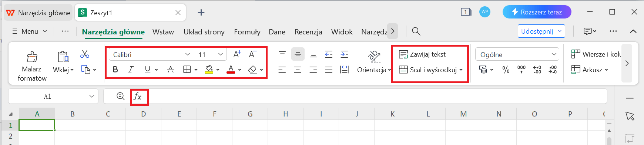644x145 pixels.
Task: Switch to Dane tab
Action: (x=277, y=32)
